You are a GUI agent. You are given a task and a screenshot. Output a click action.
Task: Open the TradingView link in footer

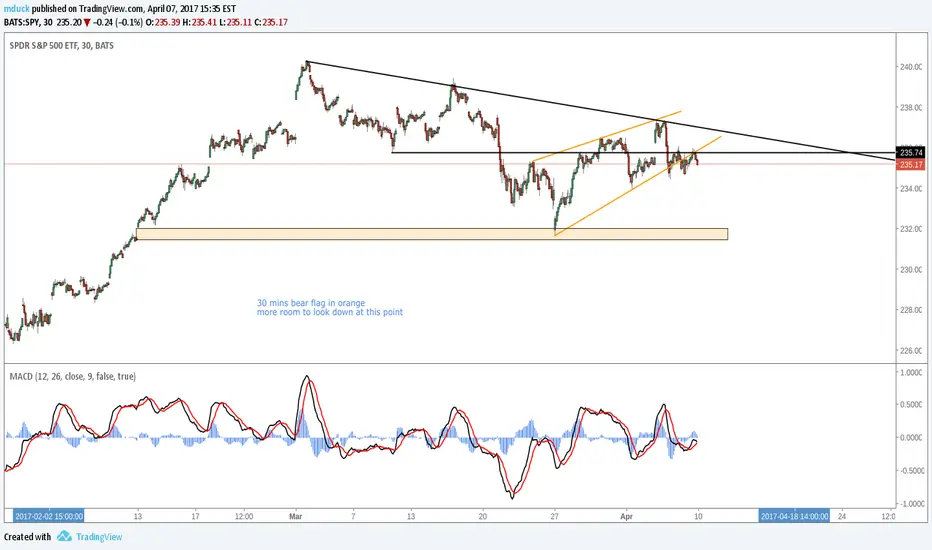99,537
